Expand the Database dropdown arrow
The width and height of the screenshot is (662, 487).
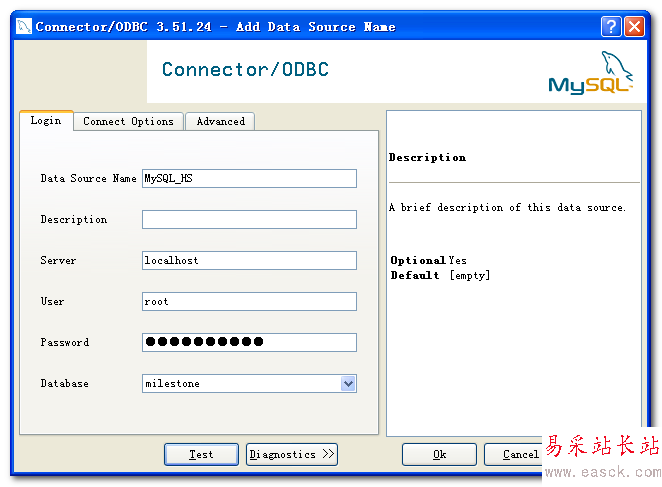(x=348, y=384)
